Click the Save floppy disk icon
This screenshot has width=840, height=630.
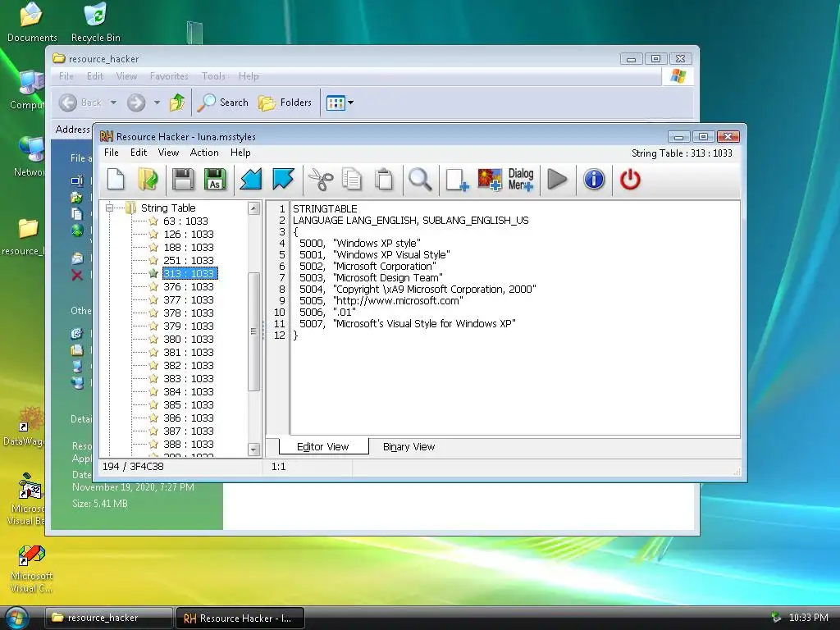(x=183, y=180)
